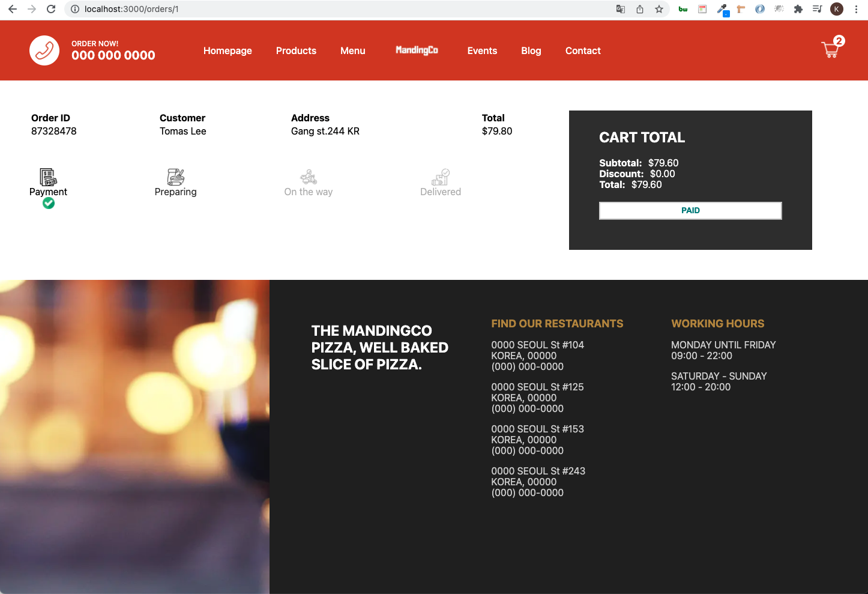
Task: Open the profile avatar K
Action: point(837,9)
